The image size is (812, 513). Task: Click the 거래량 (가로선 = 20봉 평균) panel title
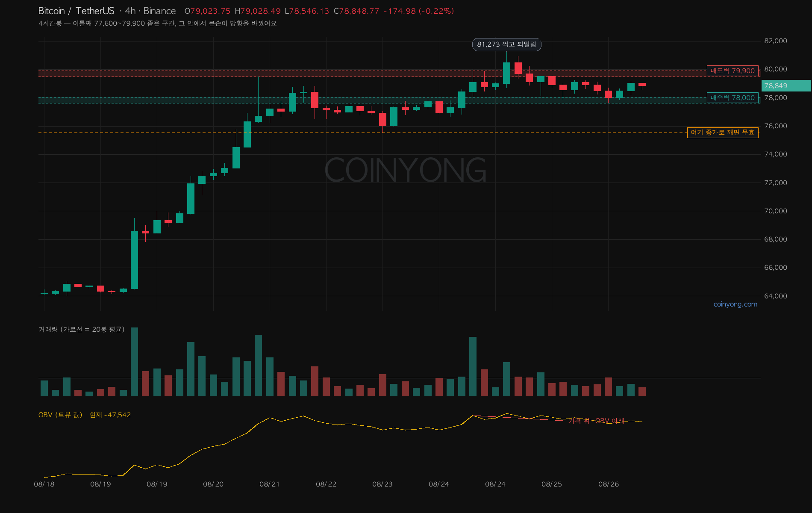81,329
